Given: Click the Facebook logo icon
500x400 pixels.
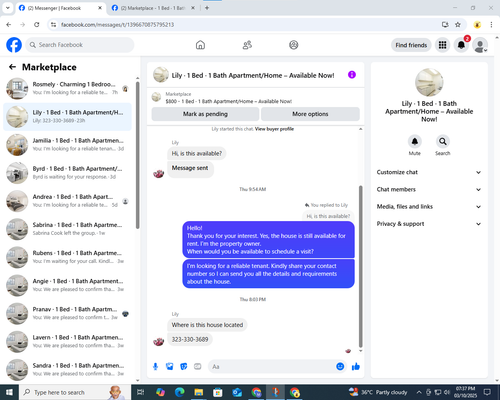Looking at the screenshot, I should (14, 45).
